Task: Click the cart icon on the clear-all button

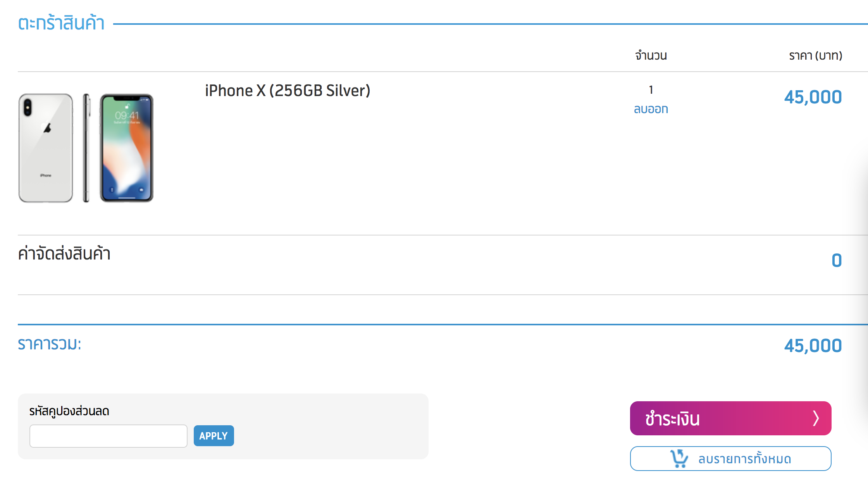Action: pyautogui.click(x=679, y=459)
